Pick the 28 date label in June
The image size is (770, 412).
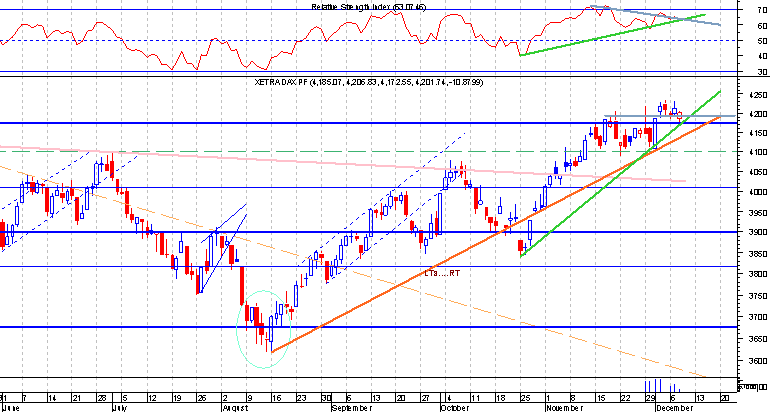click(102, 398)
